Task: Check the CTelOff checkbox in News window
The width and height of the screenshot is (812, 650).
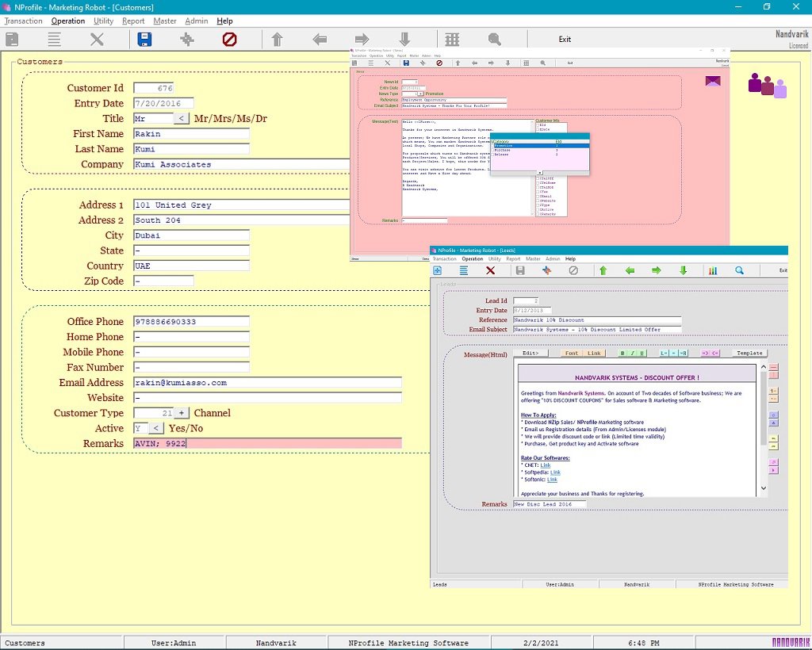Action: [538, 178]
